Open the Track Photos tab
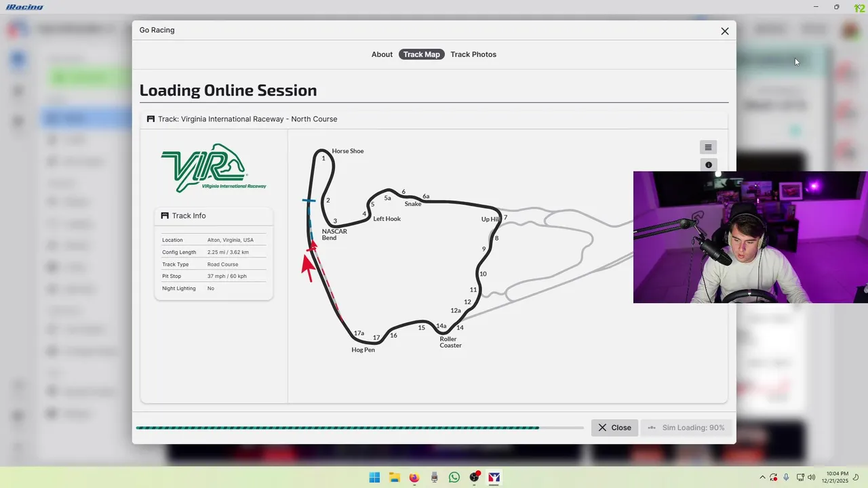 click(x=473, y=54)
